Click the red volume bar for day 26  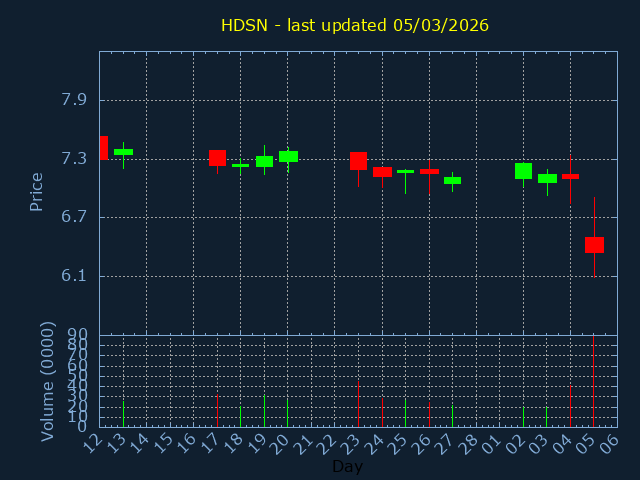point(429,415)
